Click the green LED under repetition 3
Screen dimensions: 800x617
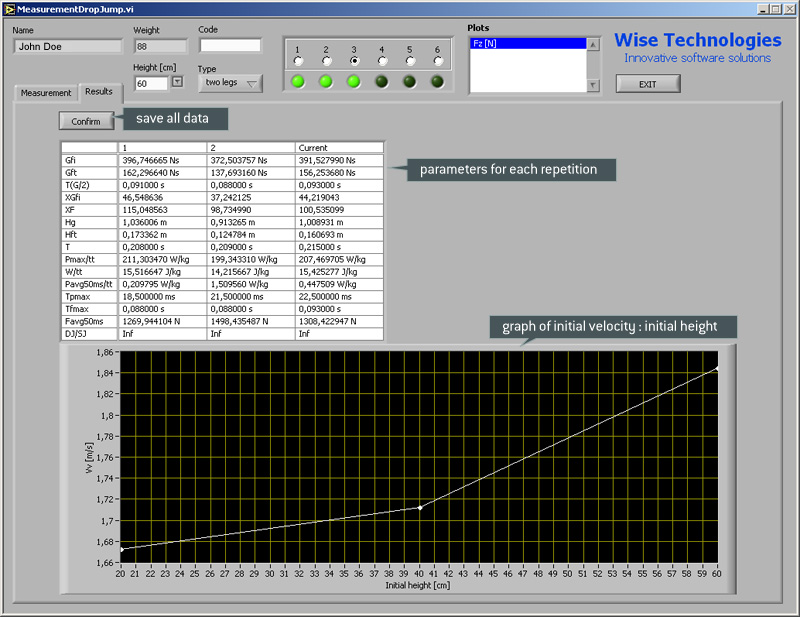[354, 82]
